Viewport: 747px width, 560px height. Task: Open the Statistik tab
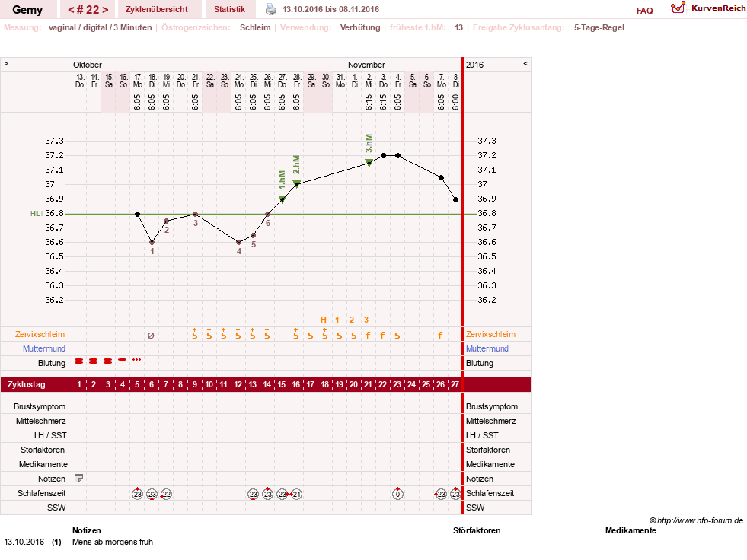coord(230,9)
